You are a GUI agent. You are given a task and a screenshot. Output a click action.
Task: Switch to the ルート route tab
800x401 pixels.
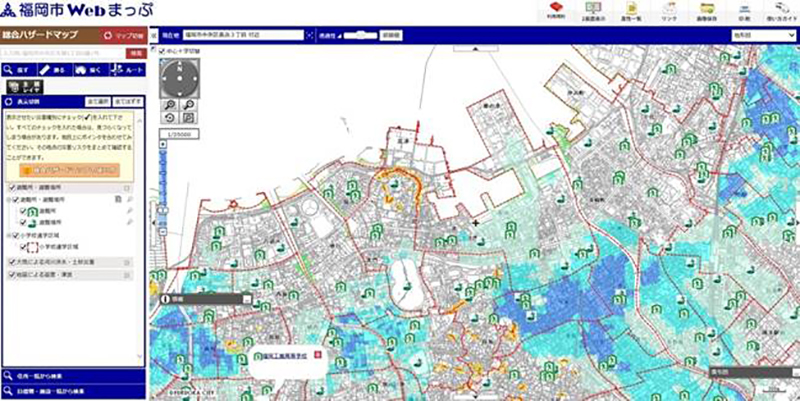(127, 70)
